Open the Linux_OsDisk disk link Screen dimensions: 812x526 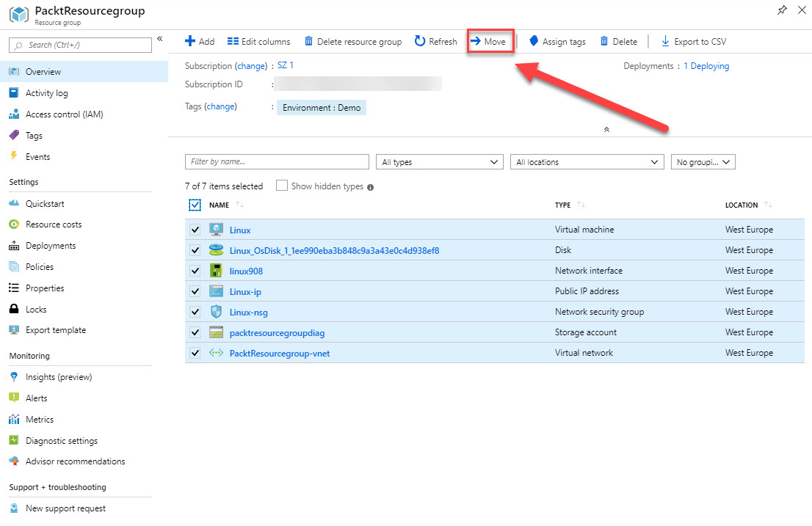(x=334, y=251)
